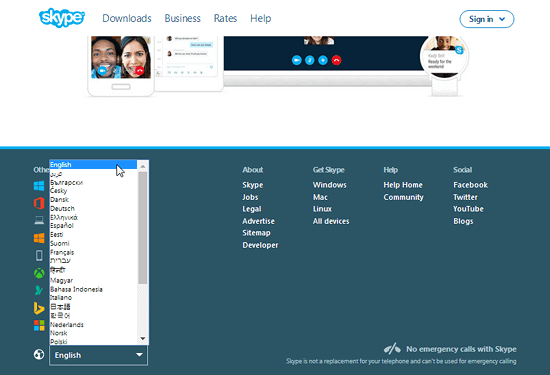Screen dimensions: 550x375
Task: Open the Developer footer link
Action: pos(260,245)
